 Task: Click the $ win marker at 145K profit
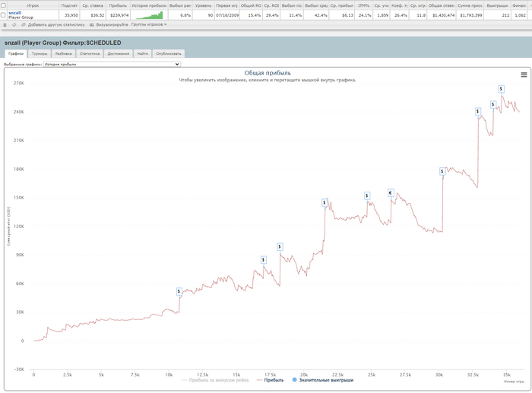pos(325,203)
